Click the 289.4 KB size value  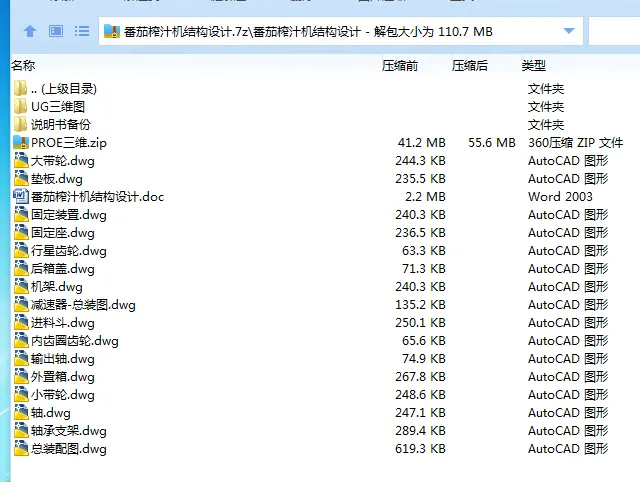[x=420, y=430]
